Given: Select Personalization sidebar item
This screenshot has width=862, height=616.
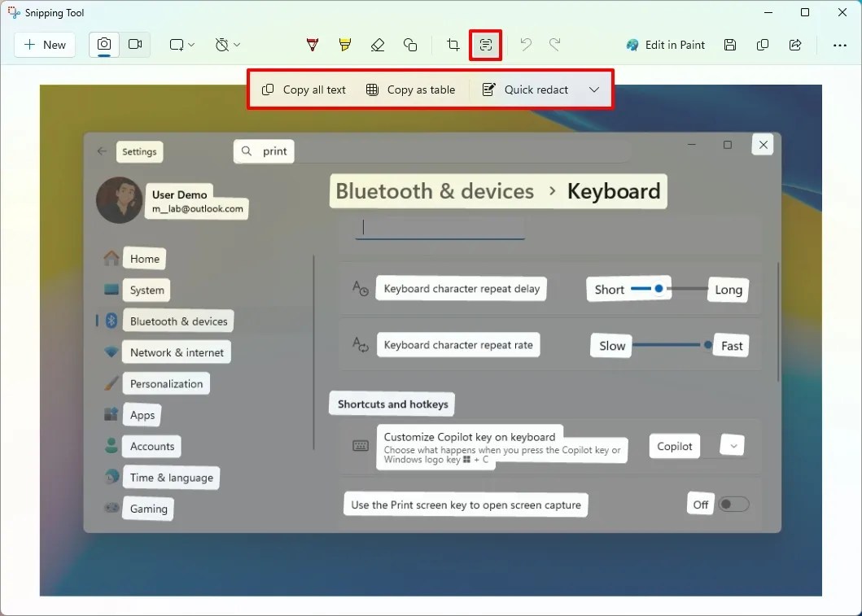Looking at the screenshot, I should (167, 384).
